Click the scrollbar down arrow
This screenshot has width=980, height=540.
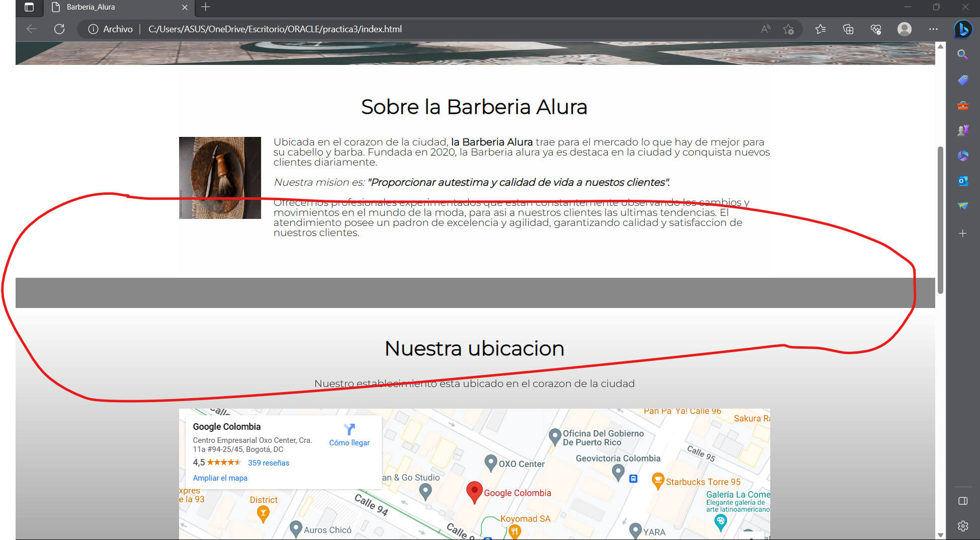point(940,535)
